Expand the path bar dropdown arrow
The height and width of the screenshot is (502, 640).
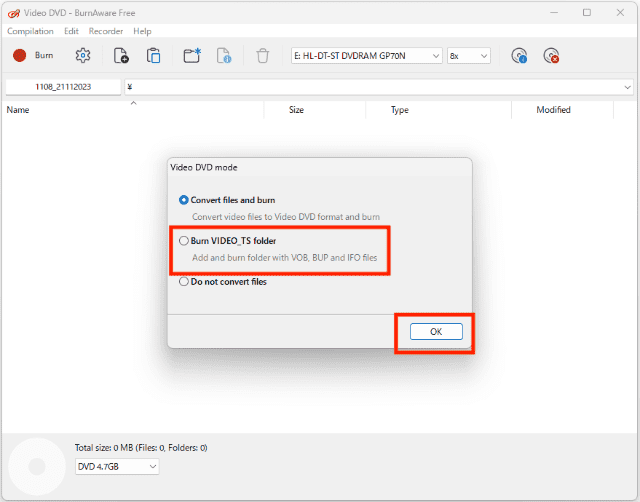pyautogui.click(x=627, y=87)
